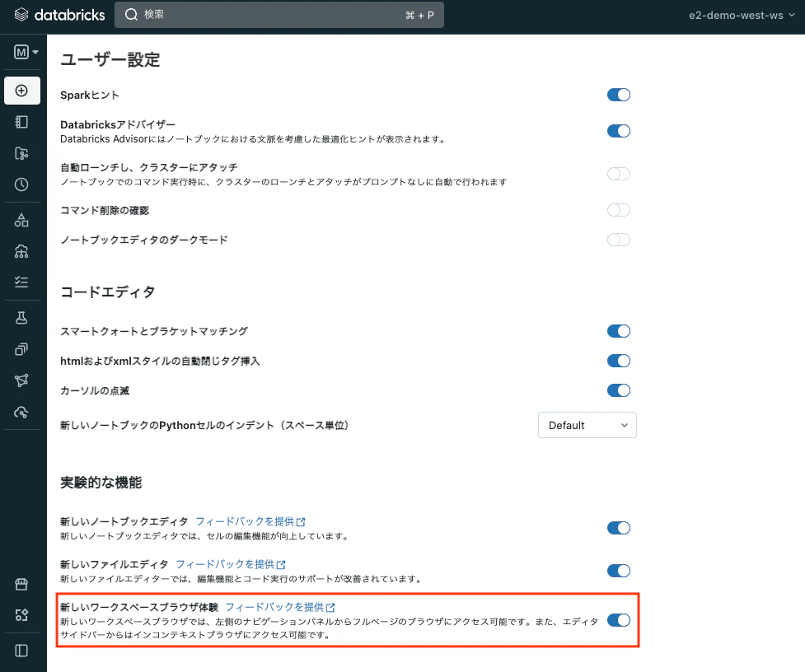Click the search magnifier icon
The width and height of the screenshot is (805, 672).
point(132,14)
